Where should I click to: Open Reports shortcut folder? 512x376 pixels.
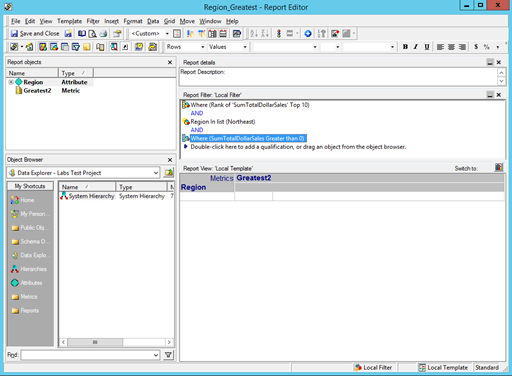[x=25, y=311]
